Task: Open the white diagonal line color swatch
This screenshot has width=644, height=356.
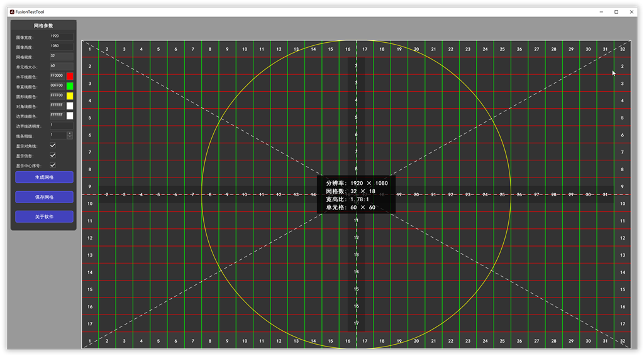Action: coord(70,106)
